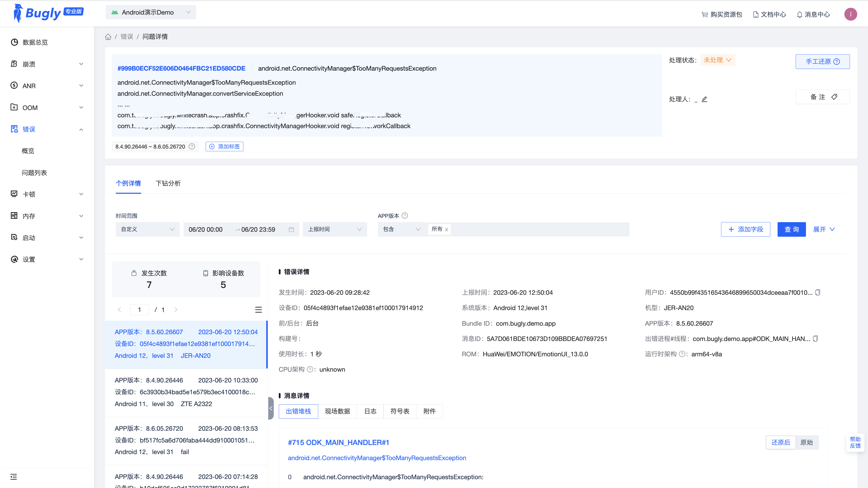This screenshot has height=488, width=868.
Task: Expand the ANR sidebar menu
Action: 47,86
